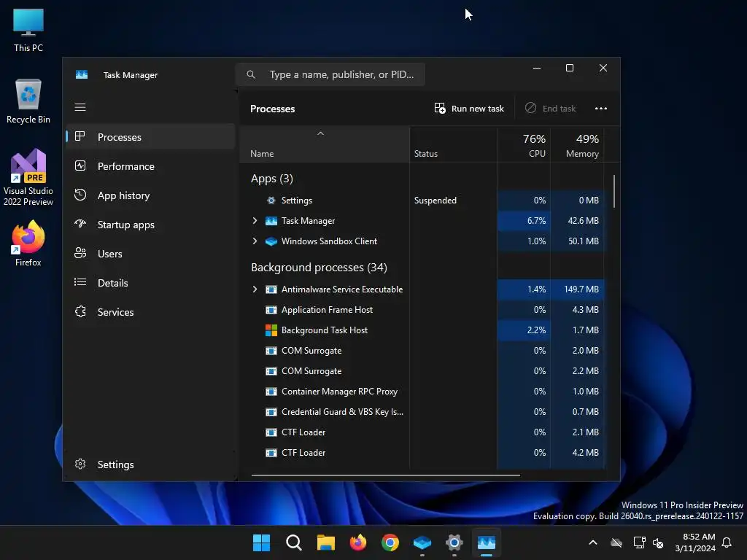
Task: Click the Firefox desktop shortcut
Action: click(28, 244)
